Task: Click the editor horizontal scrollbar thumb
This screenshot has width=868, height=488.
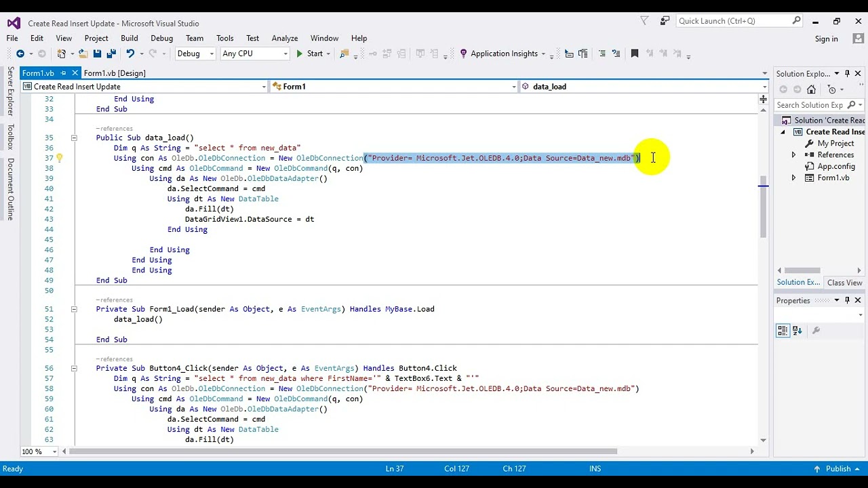Action: coord(344,451)
